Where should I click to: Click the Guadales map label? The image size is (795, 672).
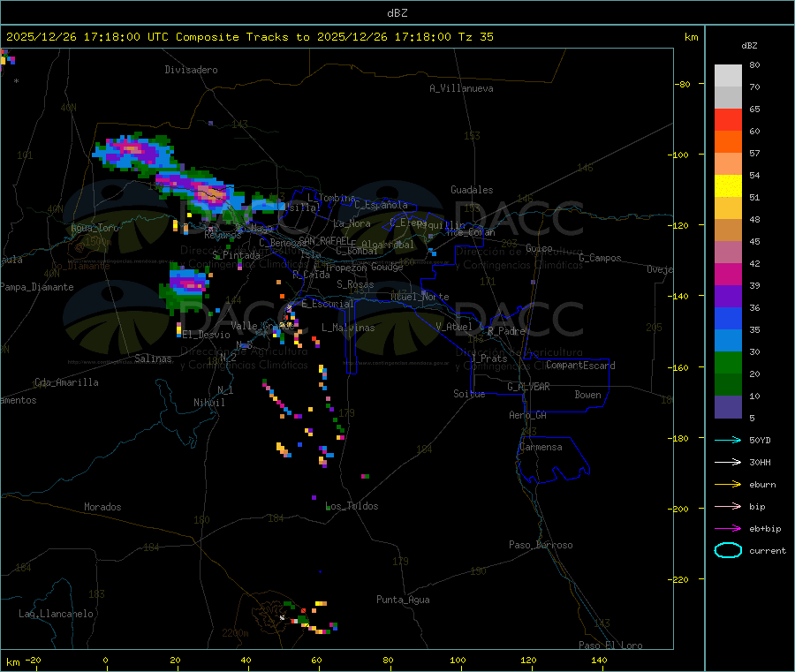472,190
